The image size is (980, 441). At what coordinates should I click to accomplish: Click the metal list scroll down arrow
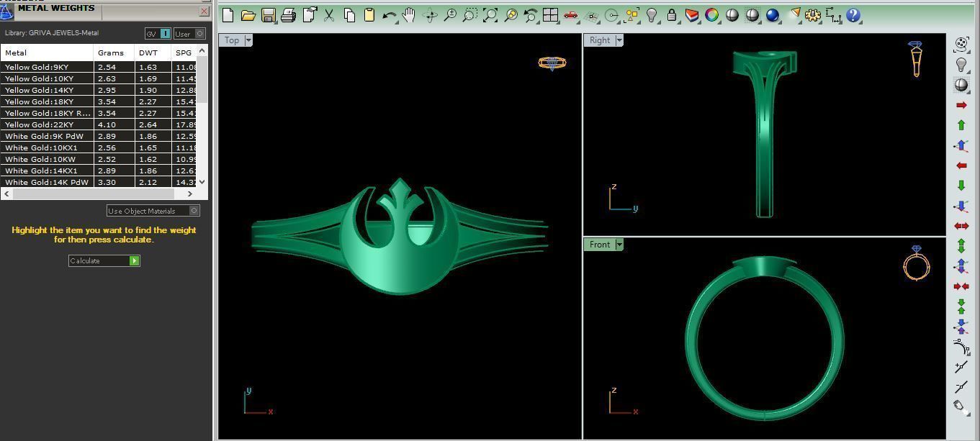tap(202, 182)
